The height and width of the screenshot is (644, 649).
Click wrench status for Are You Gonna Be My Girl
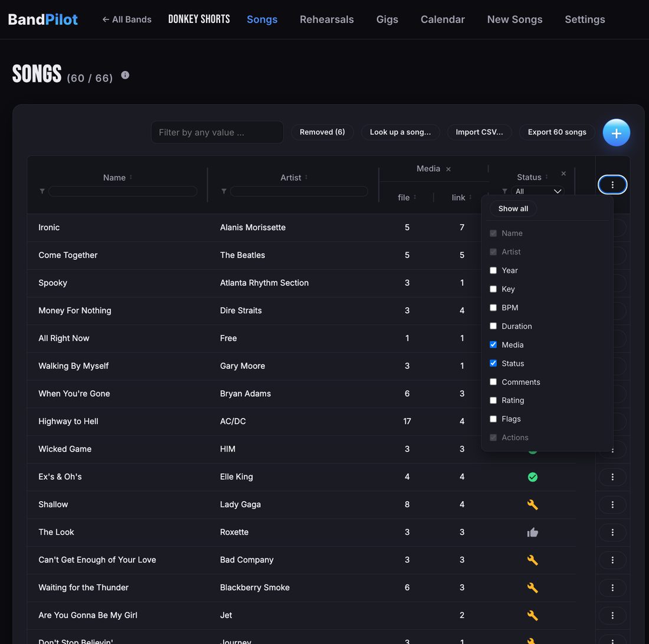pos(533,616)
